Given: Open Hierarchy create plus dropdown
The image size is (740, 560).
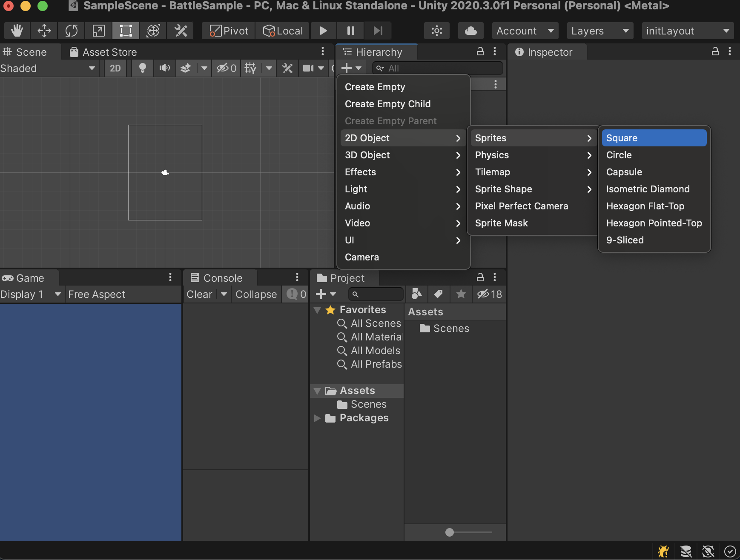Looking at the screenshot, I should point(351,68).
